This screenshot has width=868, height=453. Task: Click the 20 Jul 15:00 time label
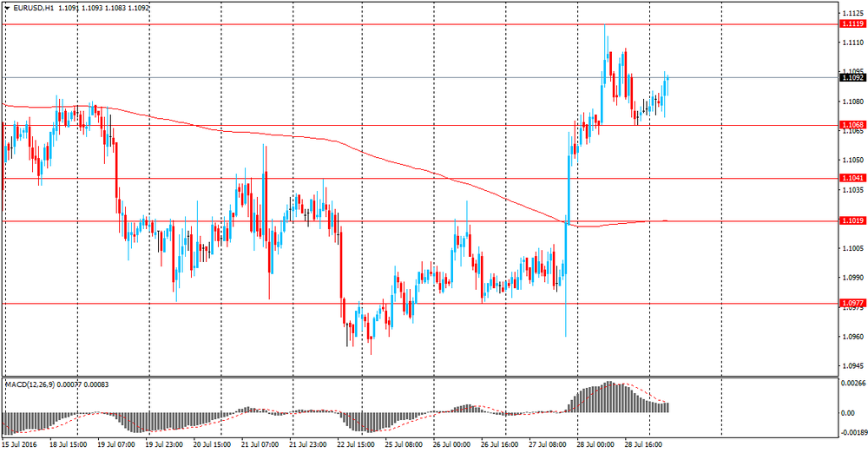(212, 444)
